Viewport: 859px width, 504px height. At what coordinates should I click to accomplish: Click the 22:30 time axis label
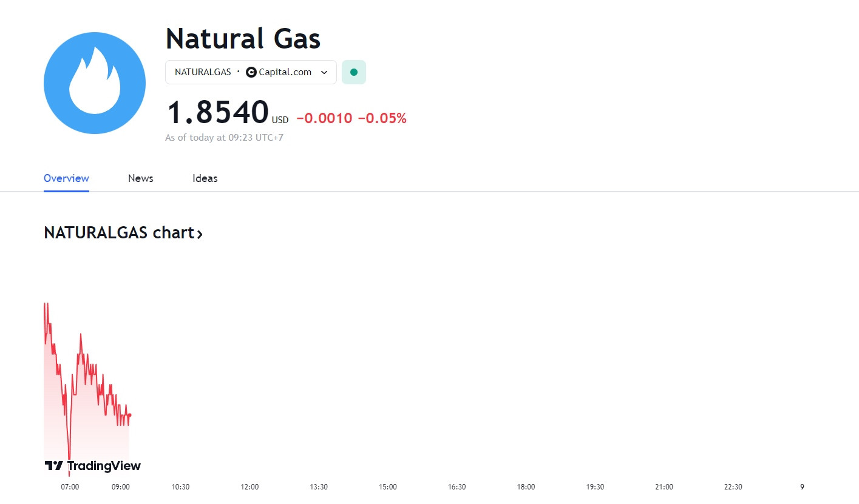click(733, 487)
